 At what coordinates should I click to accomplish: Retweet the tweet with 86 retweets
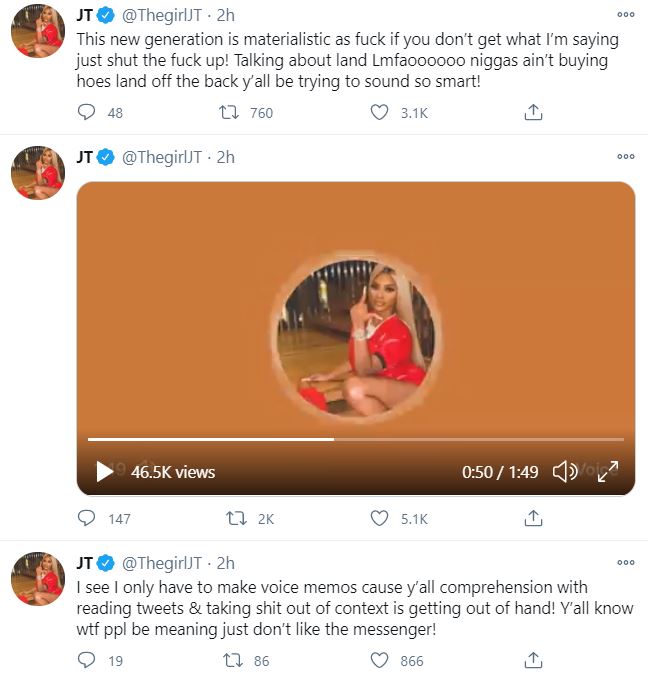233,660
